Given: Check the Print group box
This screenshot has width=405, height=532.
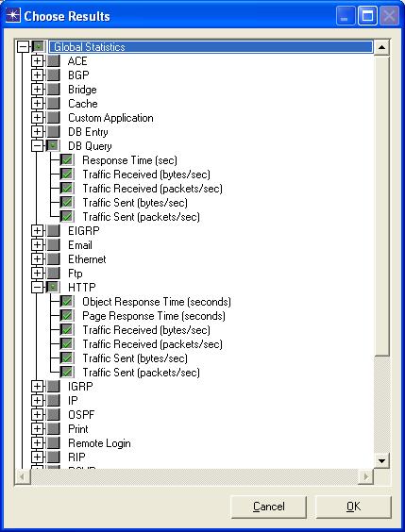Looking at the screenshot, I should click(53, 429).
